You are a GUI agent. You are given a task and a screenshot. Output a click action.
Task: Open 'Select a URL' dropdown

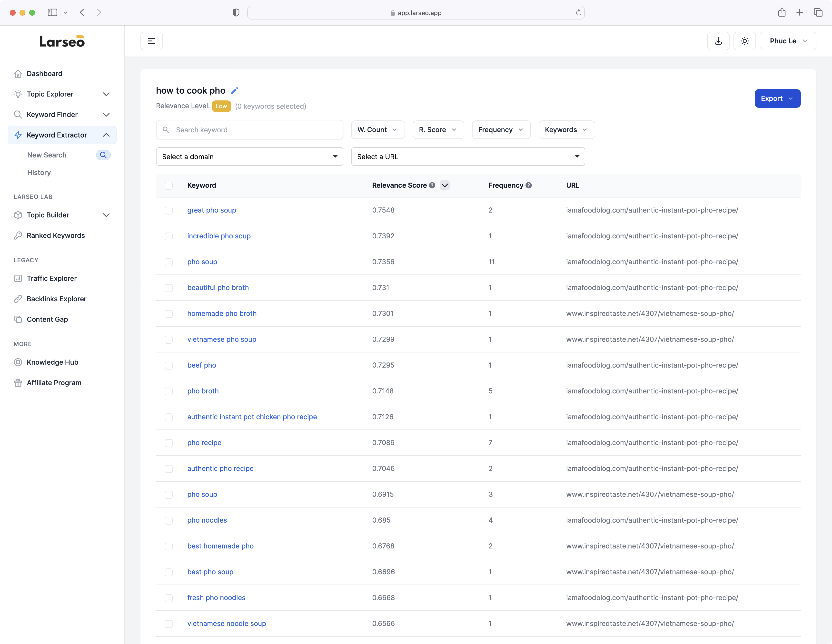[468, 156]
